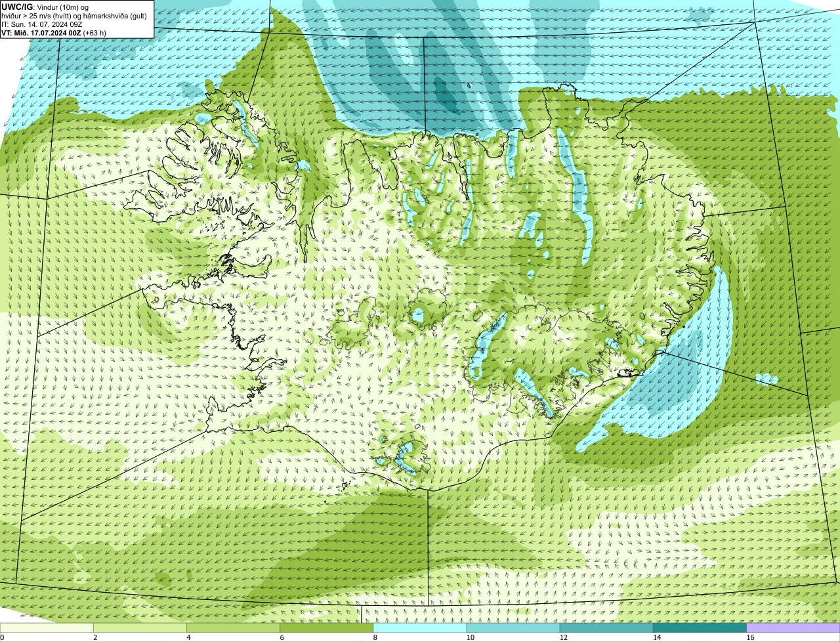Click the legend scale label "10"
Screen dimensions: 840x642
[470, 637]
